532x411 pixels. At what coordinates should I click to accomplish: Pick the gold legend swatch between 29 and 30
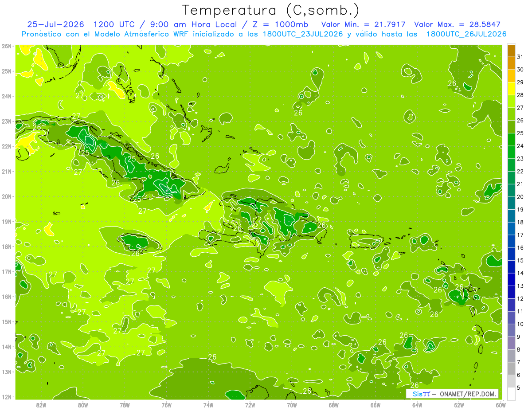click(x=511, y=76)
